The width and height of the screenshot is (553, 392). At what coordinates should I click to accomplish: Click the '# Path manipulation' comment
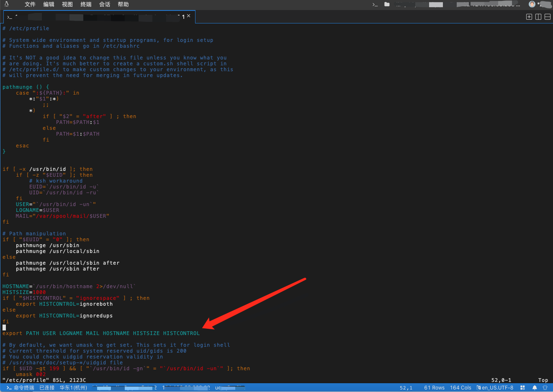click(x=34, y=234)
